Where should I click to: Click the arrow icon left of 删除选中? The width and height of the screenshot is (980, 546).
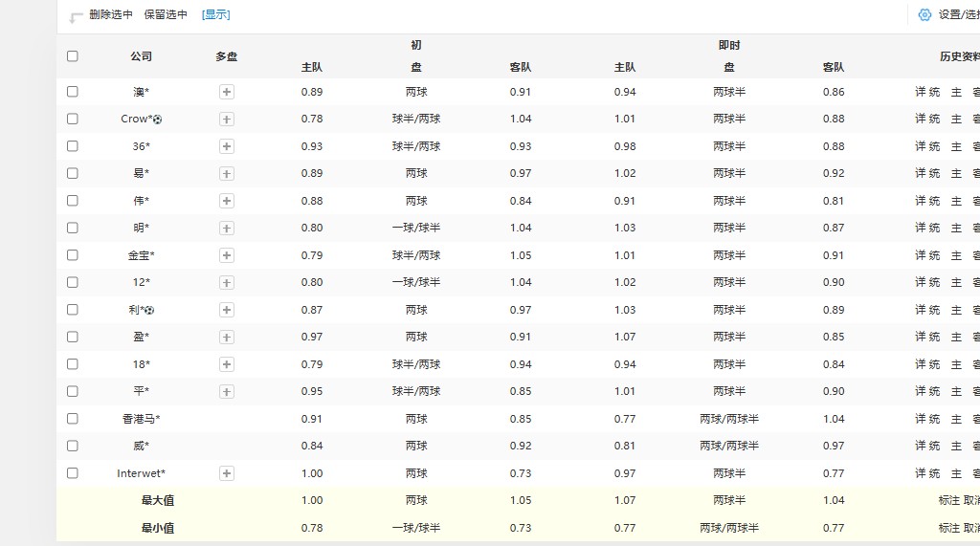76,17
